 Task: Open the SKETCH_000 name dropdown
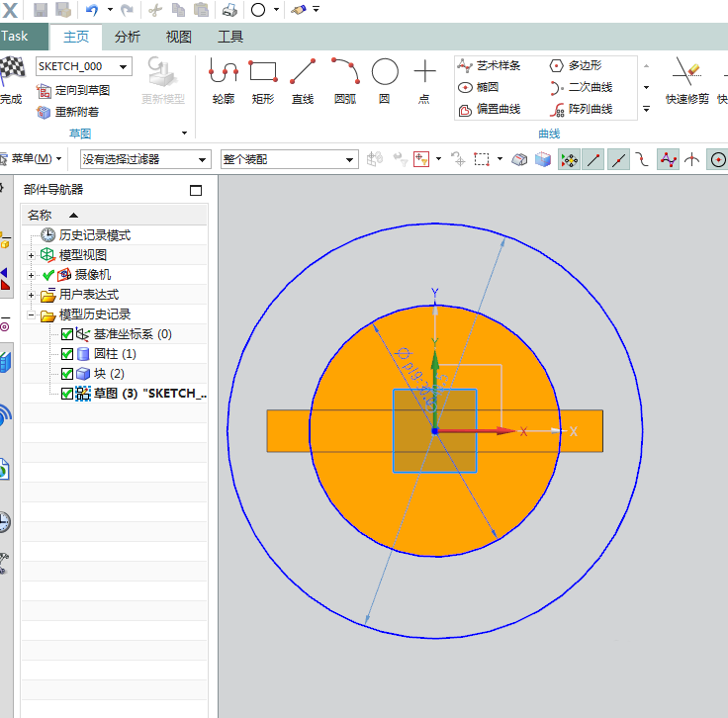pos(124,66)
